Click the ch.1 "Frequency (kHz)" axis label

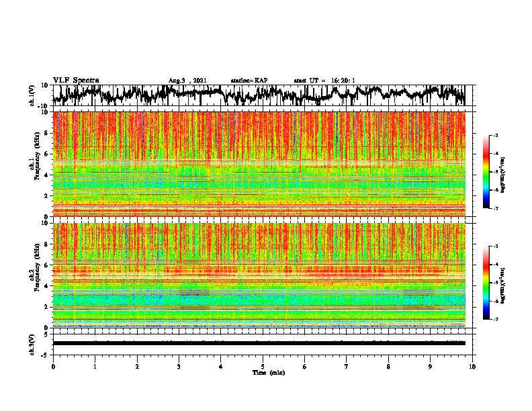(38, 156)
